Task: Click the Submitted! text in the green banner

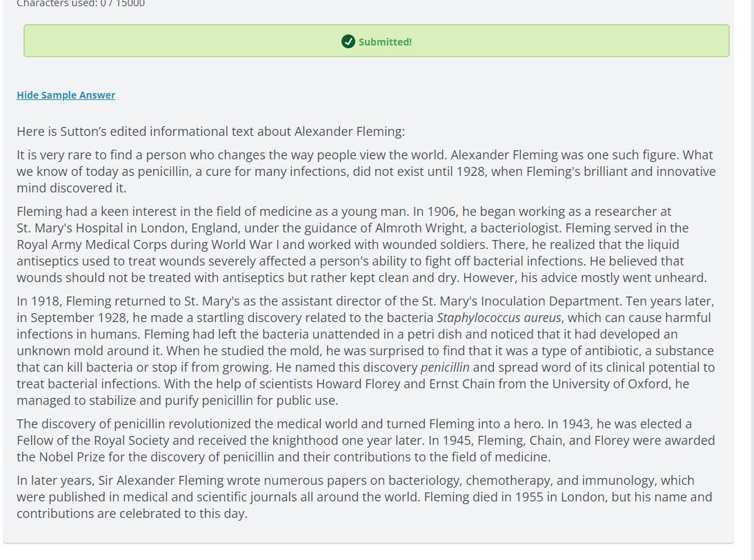Action: point(385,42)
